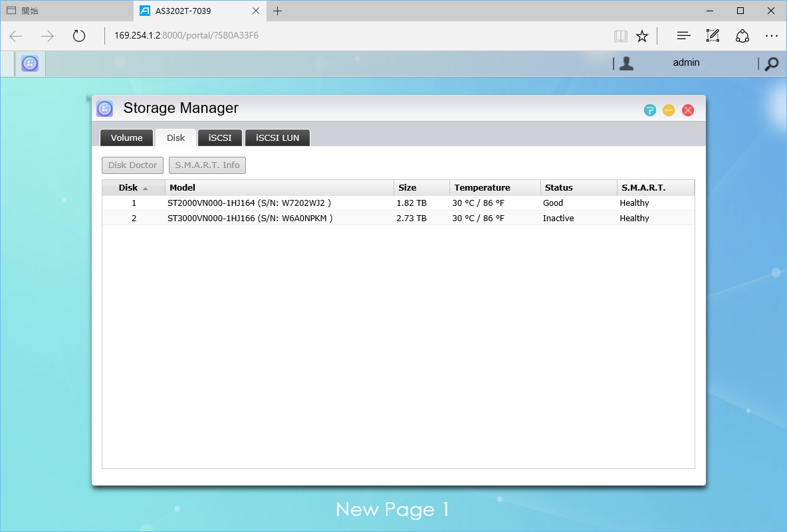Maximize the browser window
Image resolution: width=787 pixels, height=532 pixels.
[x=740, y=11]
